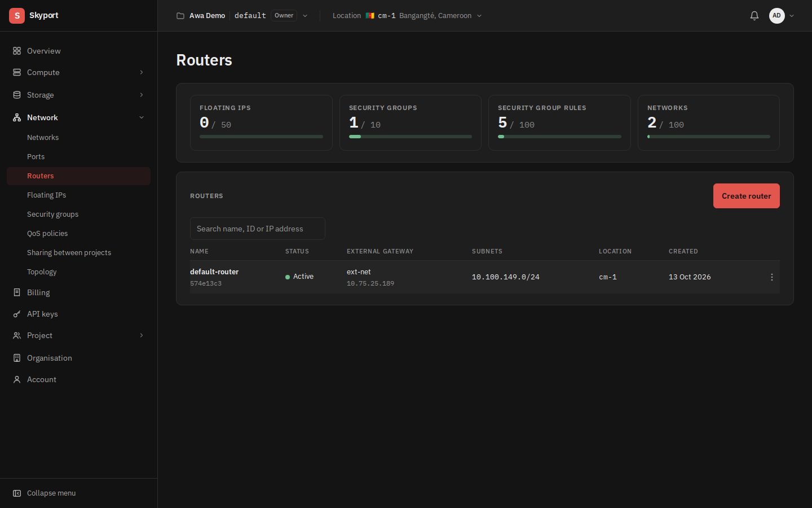Collapse the Network submenu chevron

(x=142, y=117)
